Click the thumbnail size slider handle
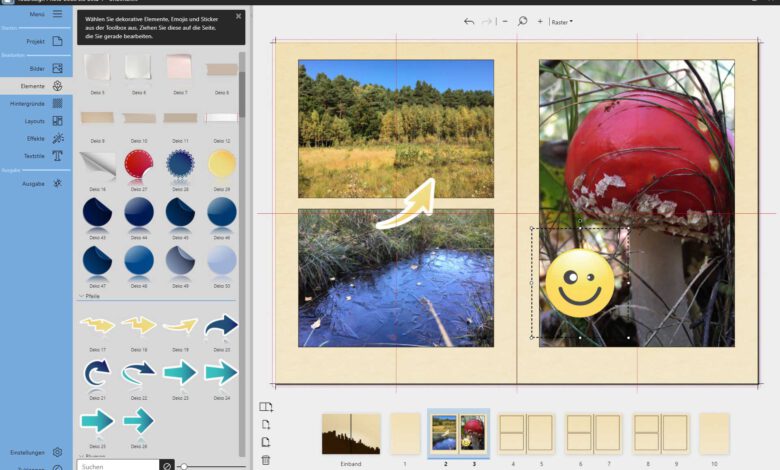 [x=184, y=467]
